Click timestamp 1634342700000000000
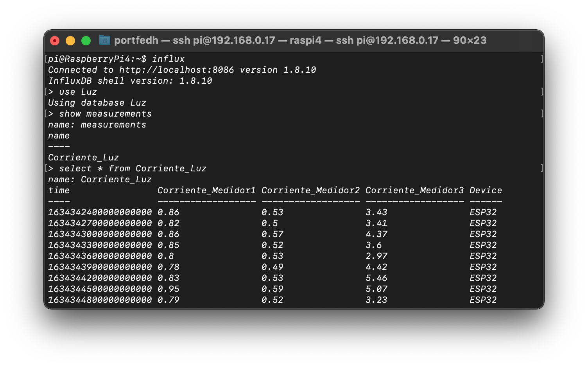The image size is (588, 367). click(x=100, y=223)
